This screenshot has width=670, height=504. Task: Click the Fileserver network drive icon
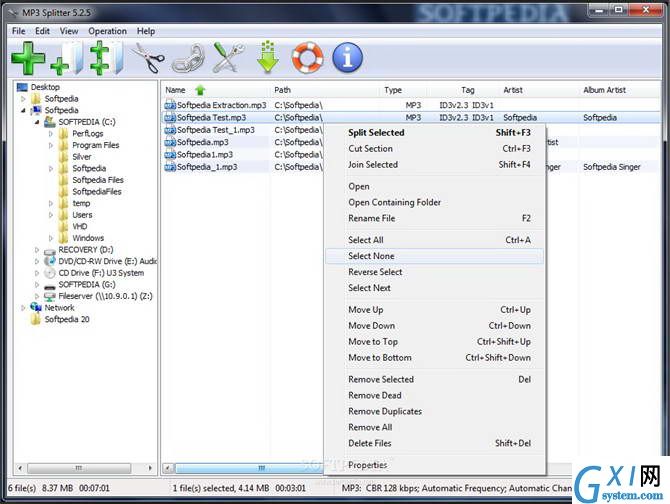pyautogui.click(x=50, y=296)
